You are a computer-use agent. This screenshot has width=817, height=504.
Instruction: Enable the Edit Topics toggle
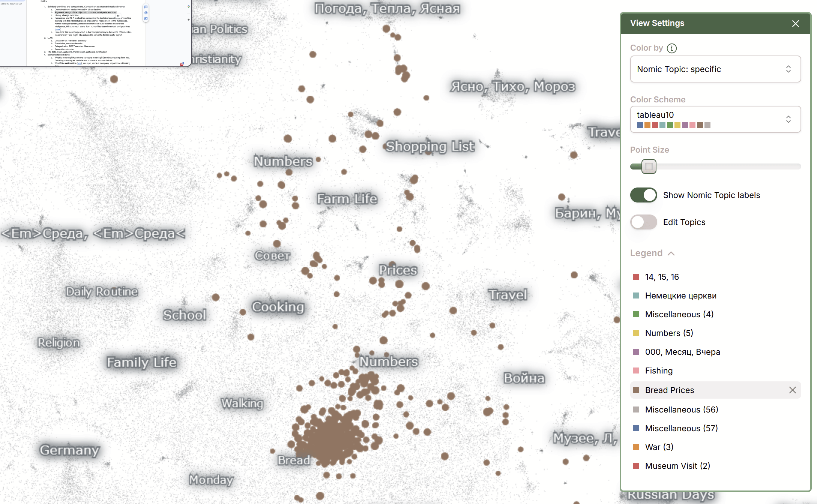(643, 222)
